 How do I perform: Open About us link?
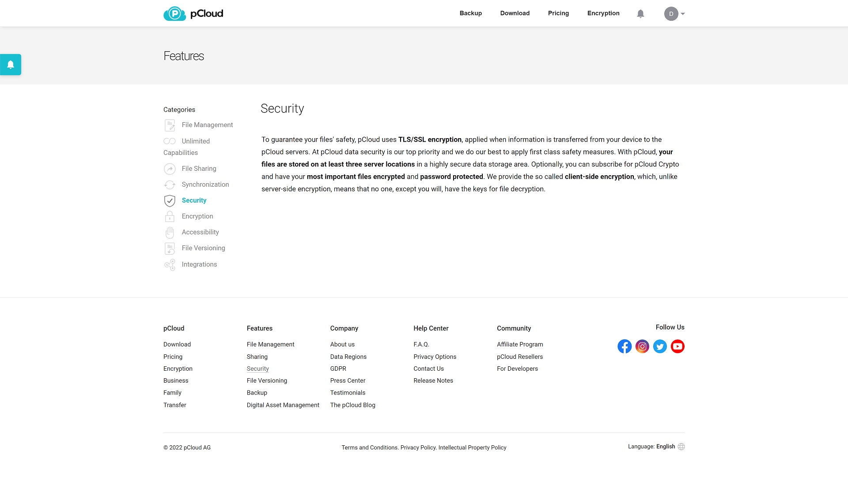click(x=342, y=344)
